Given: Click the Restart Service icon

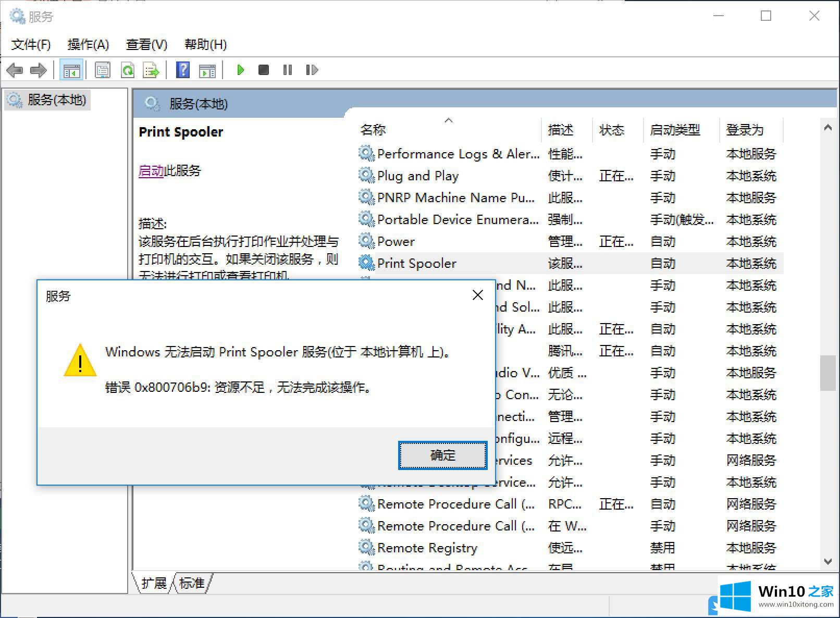Looking at the screenshot, I should pos(312,70).
